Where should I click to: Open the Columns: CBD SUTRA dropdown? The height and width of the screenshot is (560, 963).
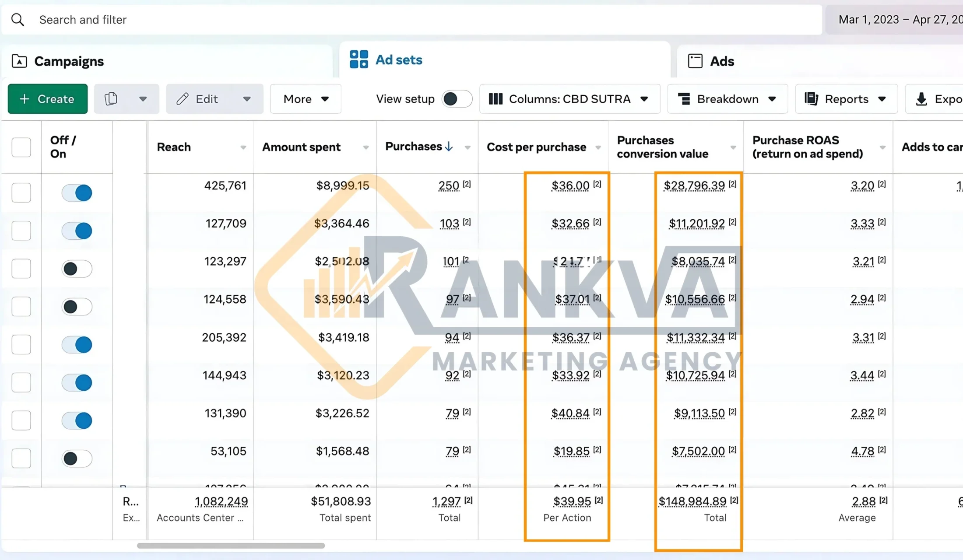pyautogui.click(x=569, y=99)
